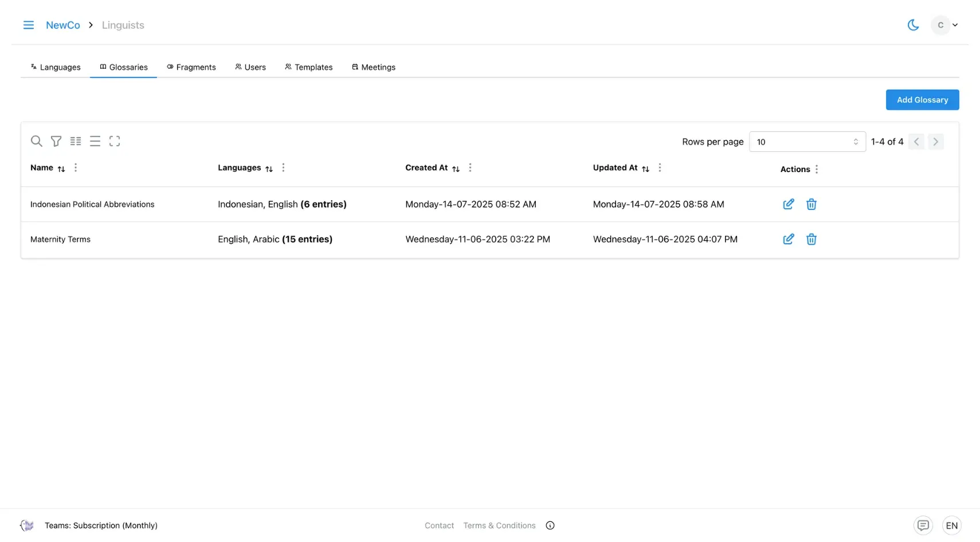Screen dimensions: 980x542
Task: Sort by Languages column arrows
Action: (269, 169)
